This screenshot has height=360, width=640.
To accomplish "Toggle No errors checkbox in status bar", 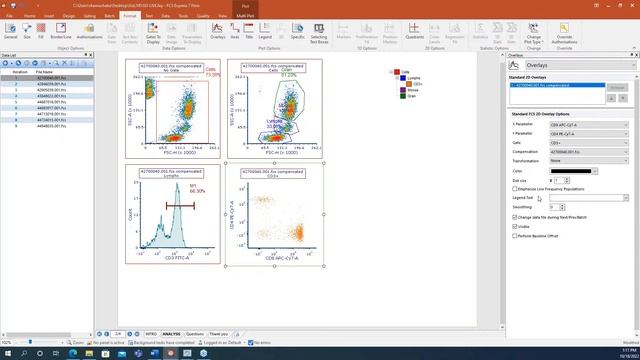I will click(x=251, y=343).
